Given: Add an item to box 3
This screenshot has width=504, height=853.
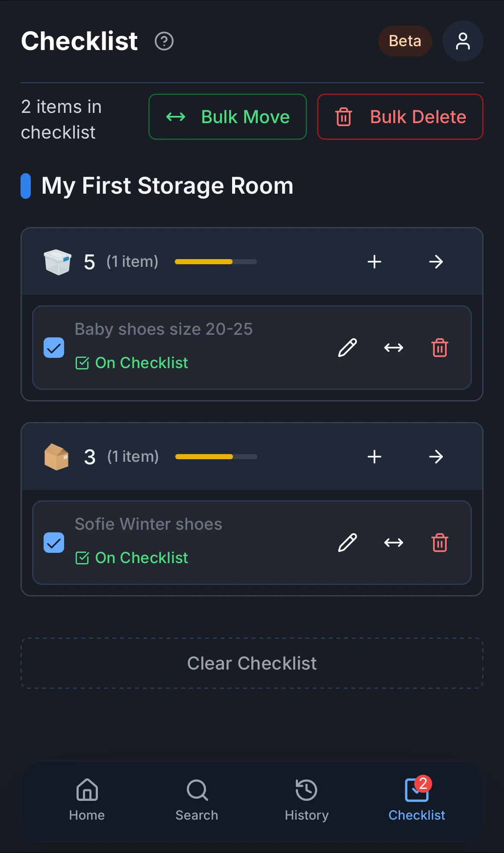Looking at the screenshot, I should [374, 457].
